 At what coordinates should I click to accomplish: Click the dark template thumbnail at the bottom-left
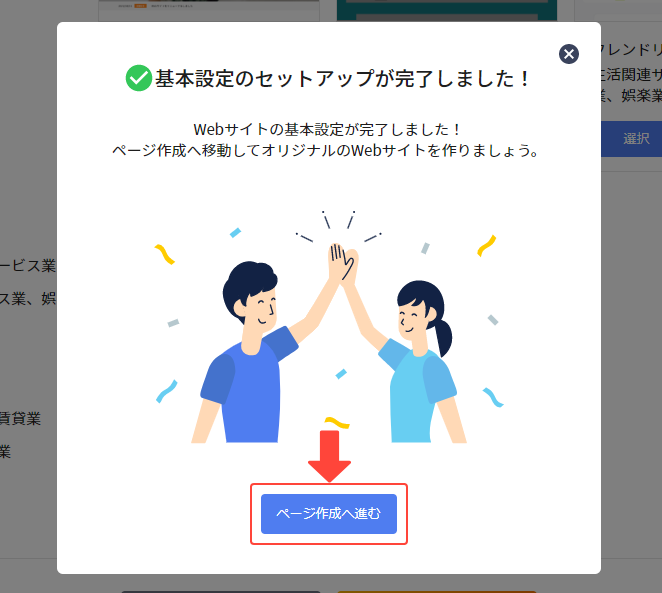[x=221, y=592]
